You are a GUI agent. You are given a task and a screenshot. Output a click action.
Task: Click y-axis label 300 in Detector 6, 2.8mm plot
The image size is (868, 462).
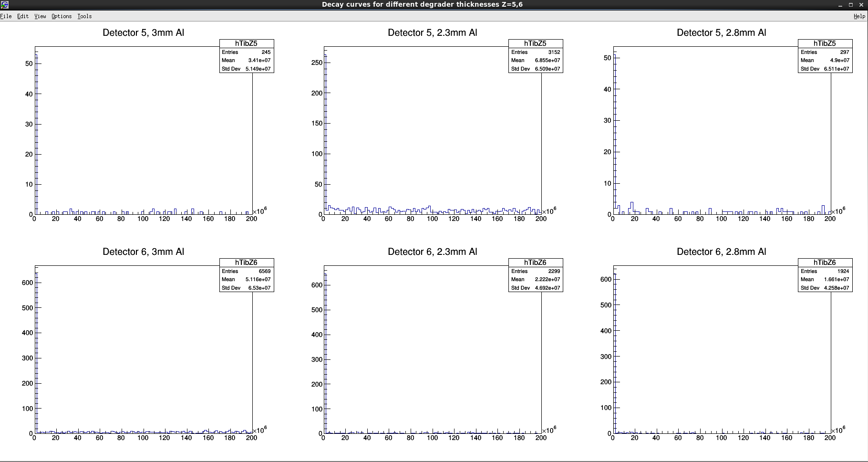(x=606, y=357)
